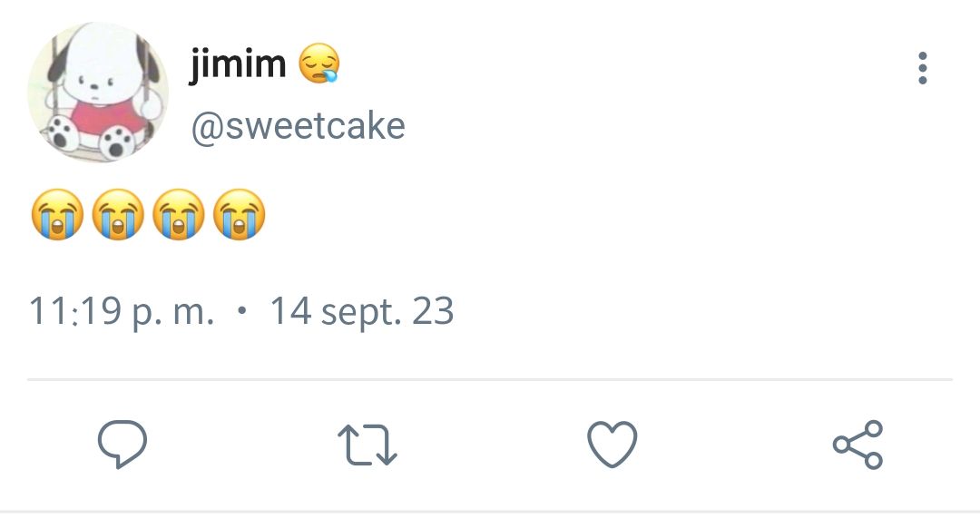Click the third crying emoji in tweet
This screenshot has height=528, width=980.
pos(179,214)
